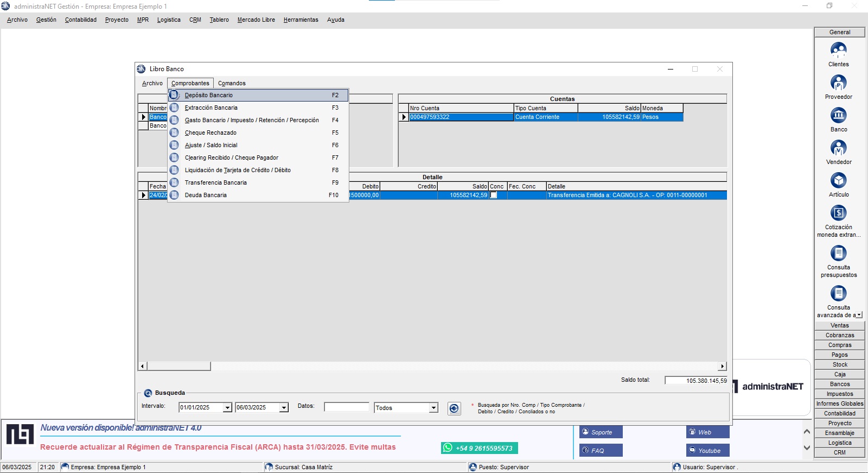Screen dimensions: 868x473
Task: Click the Detalle scrollbar left arrow
Action: click(x=143, y=366)
